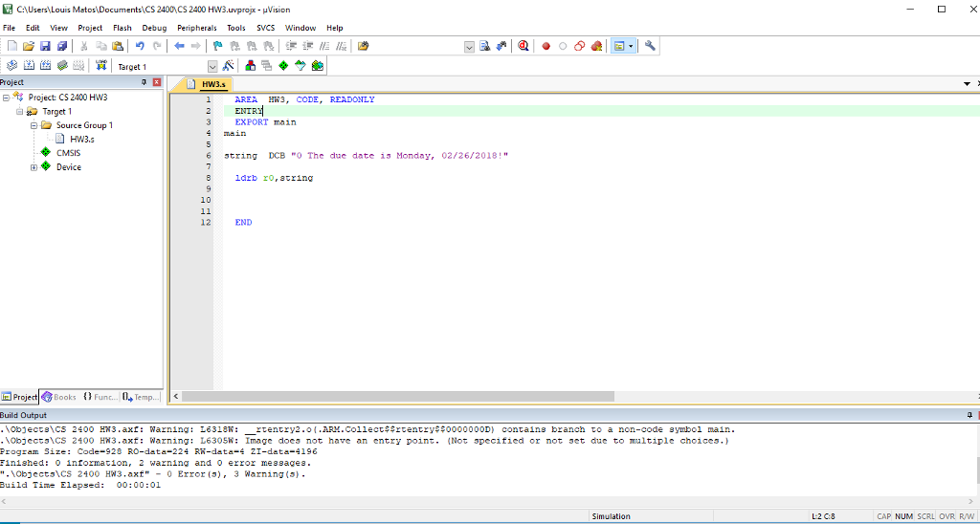Click the L6305W entry point warning line

pos(365,441)
